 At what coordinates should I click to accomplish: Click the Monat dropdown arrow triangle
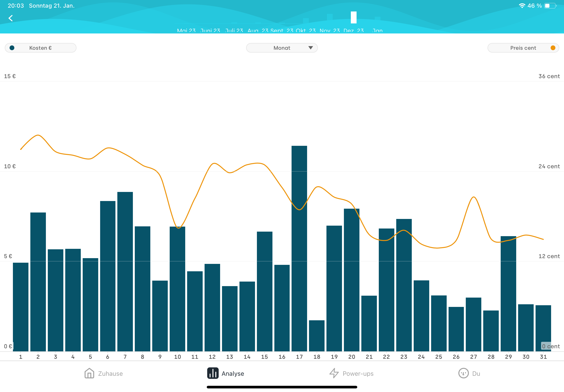pos(311,48)
